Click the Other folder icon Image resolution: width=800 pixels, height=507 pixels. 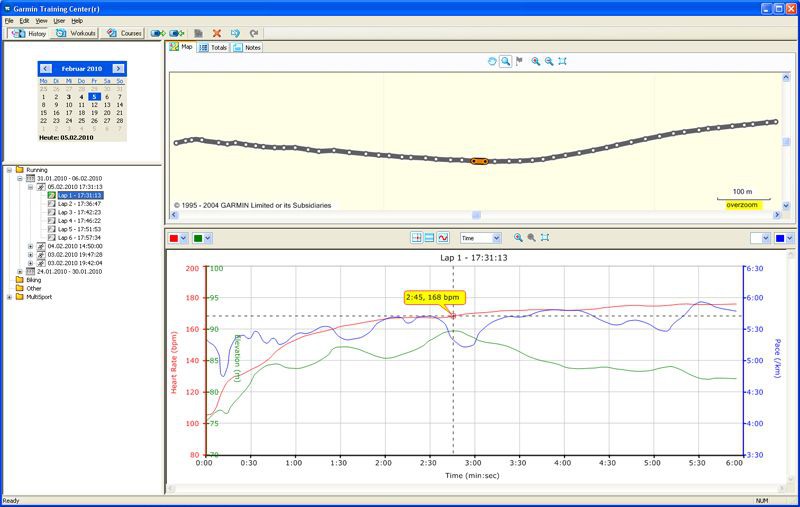tap(20, 288)
